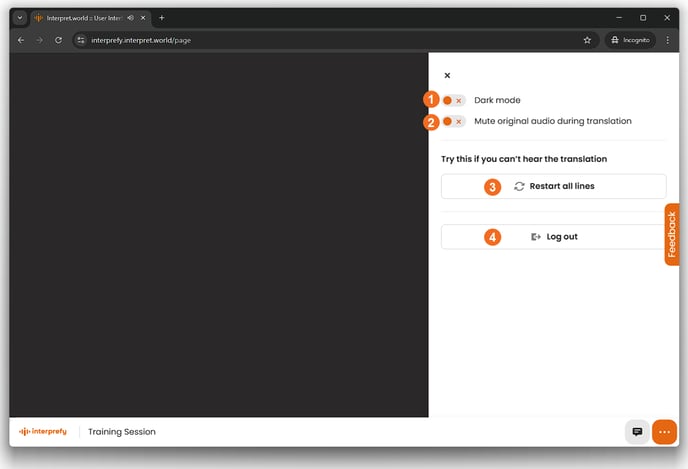This screenshot has height=469, width=688.
Task: Mute the tab using the audio icon
Action: [x=130, y=18]
